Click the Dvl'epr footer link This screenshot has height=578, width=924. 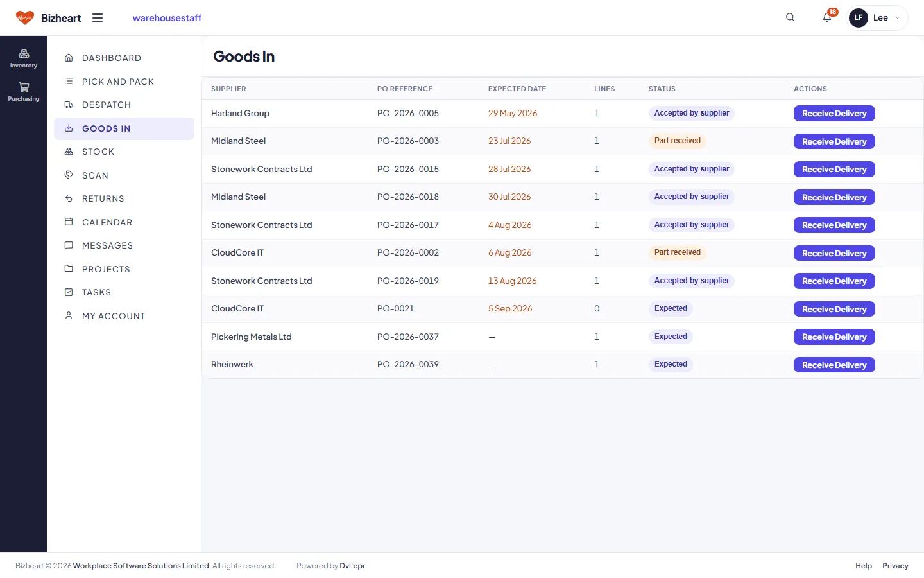click(352, 566)
